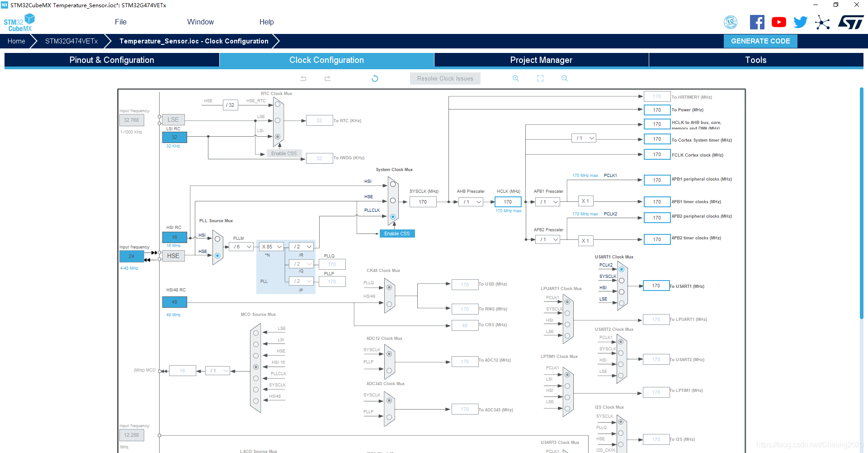The height and width of the screenshot is (453, 868).
Task: Select SYSCLK in ADC12 Clock Mux
Action: [389, 354]
